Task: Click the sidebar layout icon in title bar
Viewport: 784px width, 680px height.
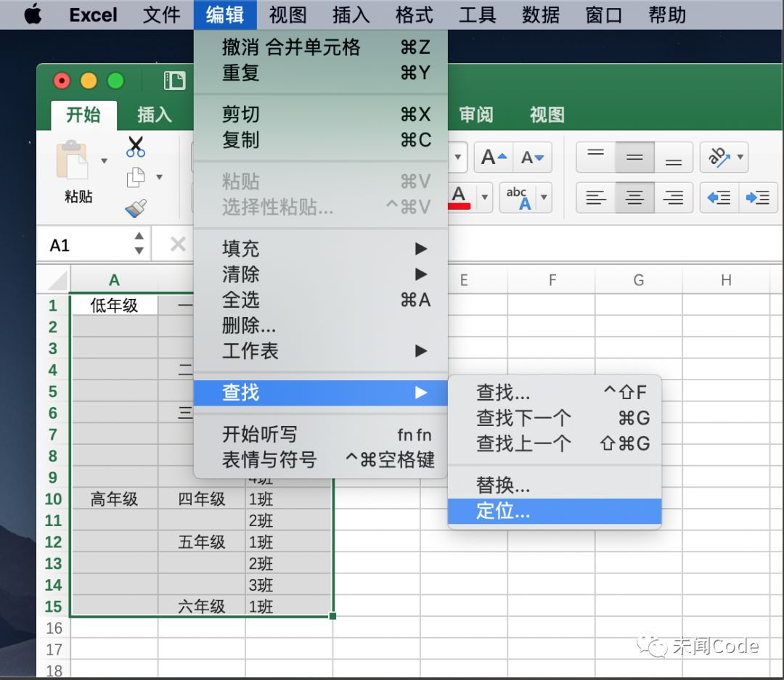Action: 174,81
